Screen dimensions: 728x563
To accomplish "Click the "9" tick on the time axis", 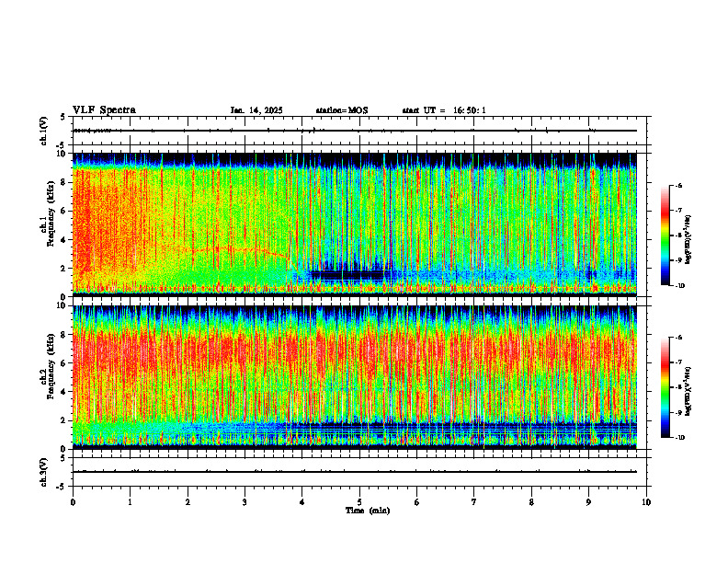I will (x=588, y=502).
